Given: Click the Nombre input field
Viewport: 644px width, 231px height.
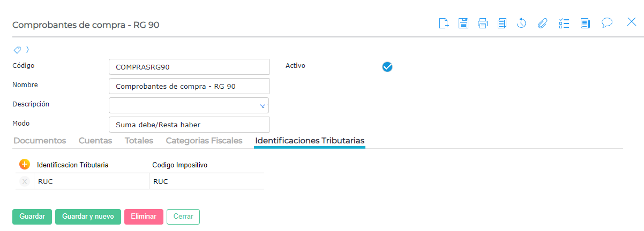Looking at the screenshot, I should [189, 86].
